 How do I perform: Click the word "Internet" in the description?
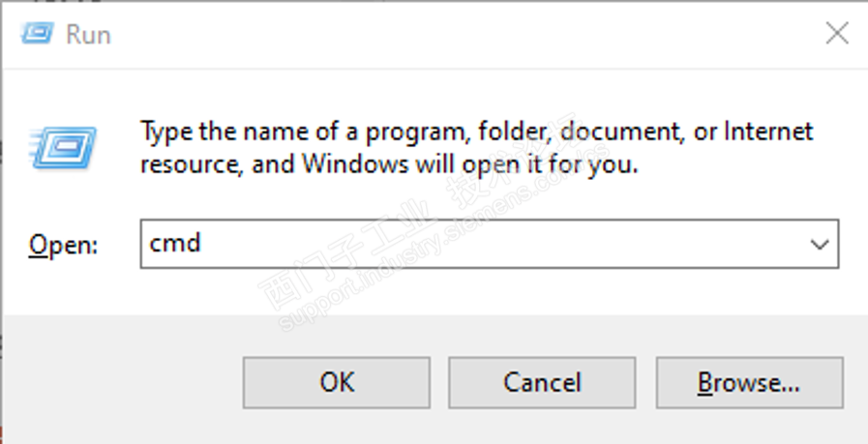768,132
